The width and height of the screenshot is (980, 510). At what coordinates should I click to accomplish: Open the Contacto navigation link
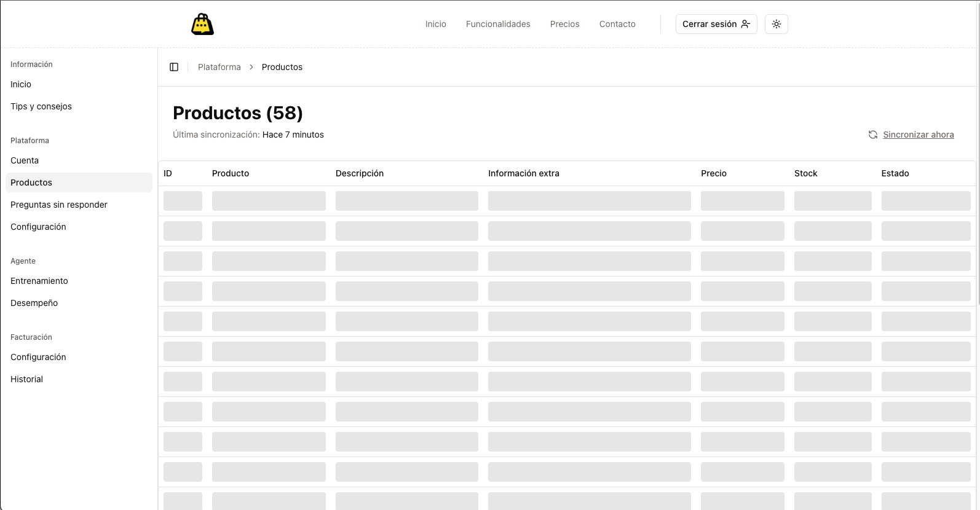pyautogui.click(x=617, y=24)
